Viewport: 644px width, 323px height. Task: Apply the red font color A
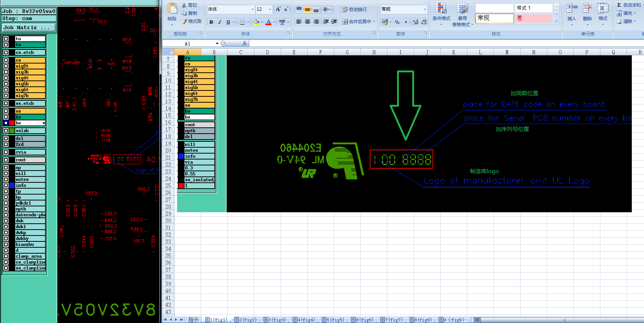click(x=268, y=22)
